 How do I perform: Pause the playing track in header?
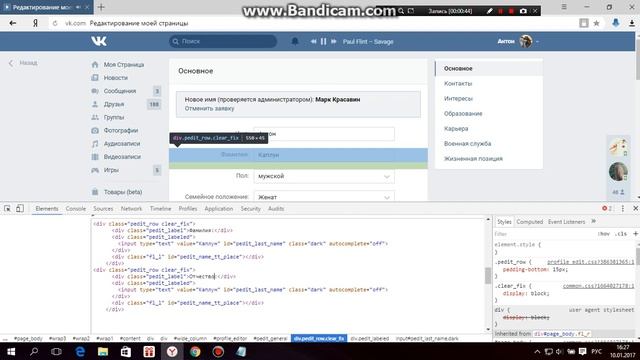click(x=323, y=41)
